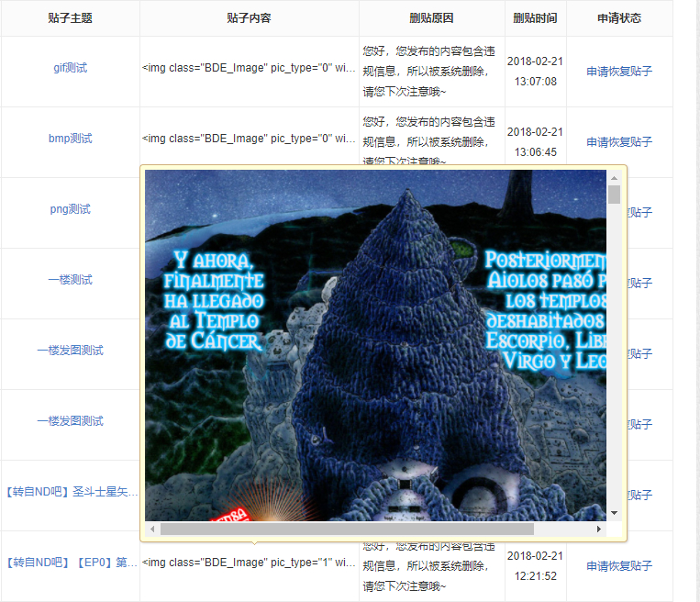Click the 贴子主题 column header

70,18
